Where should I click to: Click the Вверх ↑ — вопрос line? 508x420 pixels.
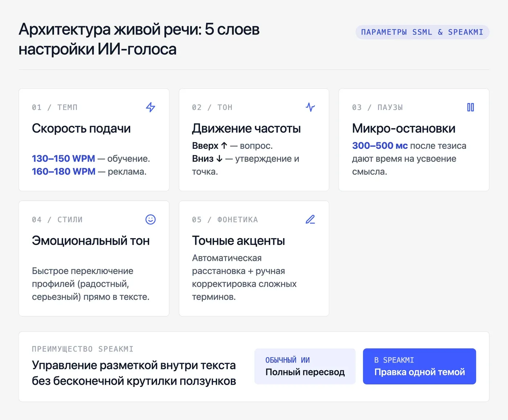click(232, 146)
